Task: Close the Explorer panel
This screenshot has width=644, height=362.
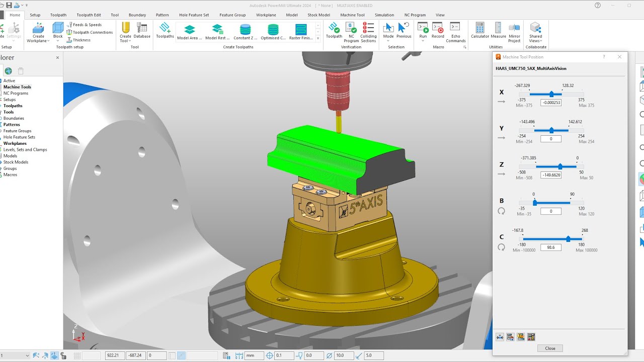Action: (57, 57)
